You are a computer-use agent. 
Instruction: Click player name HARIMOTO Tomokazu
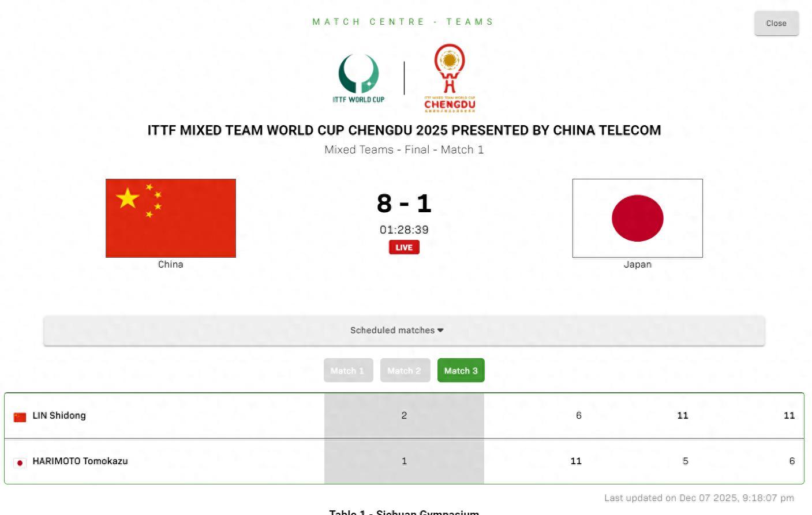click(x=80, y=461)
